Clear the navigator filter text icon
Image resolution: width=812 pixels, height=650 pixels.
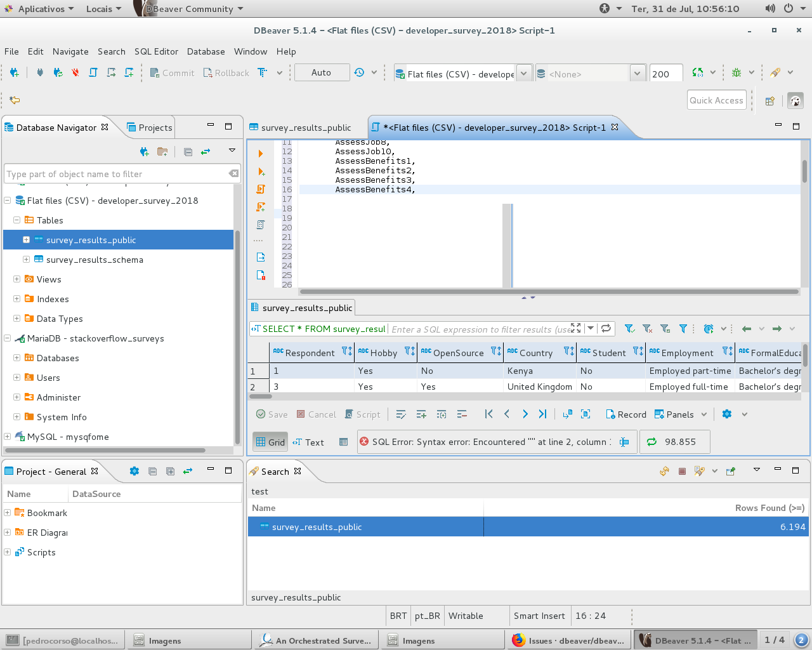pyautogui.click(x=233, y=173)
